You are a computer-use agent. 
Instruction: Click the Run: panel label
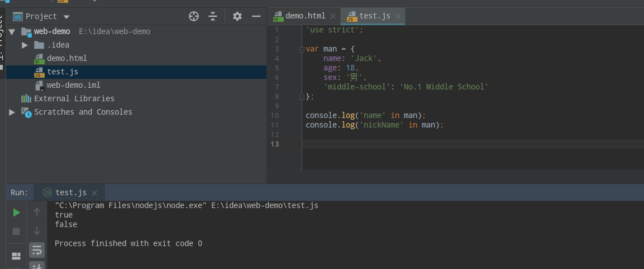pyautogui.click(x=20, y=192)
